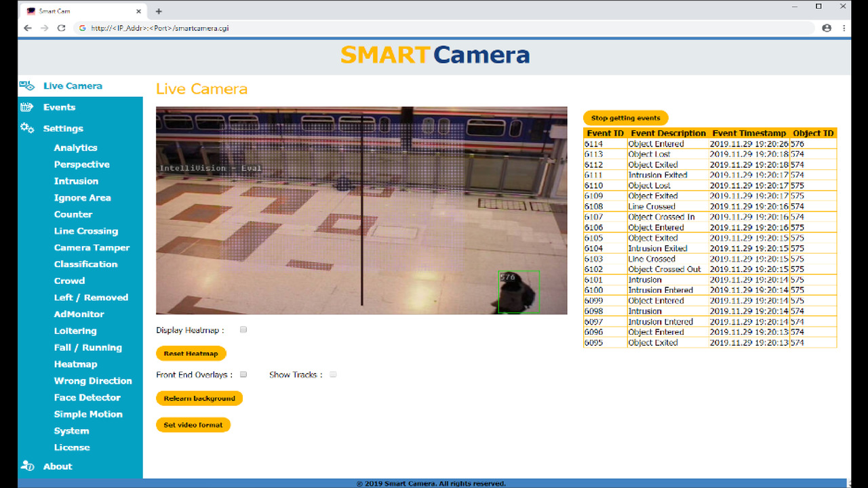Reload the Smart Cam page
This screenshot has height=488, width=868.
[x=62, y=28]
